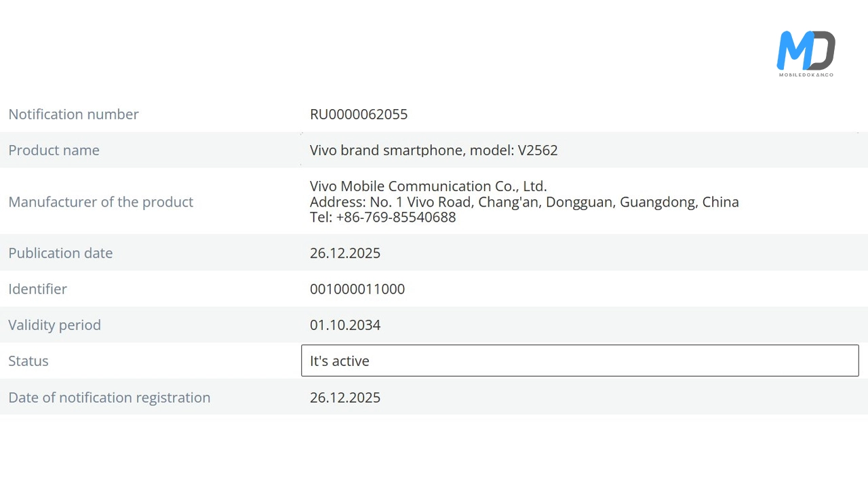Select the Vivo brand smartphone model V2562 text
The width and height of the screenshot is (868, 488).
pos(433,150)
